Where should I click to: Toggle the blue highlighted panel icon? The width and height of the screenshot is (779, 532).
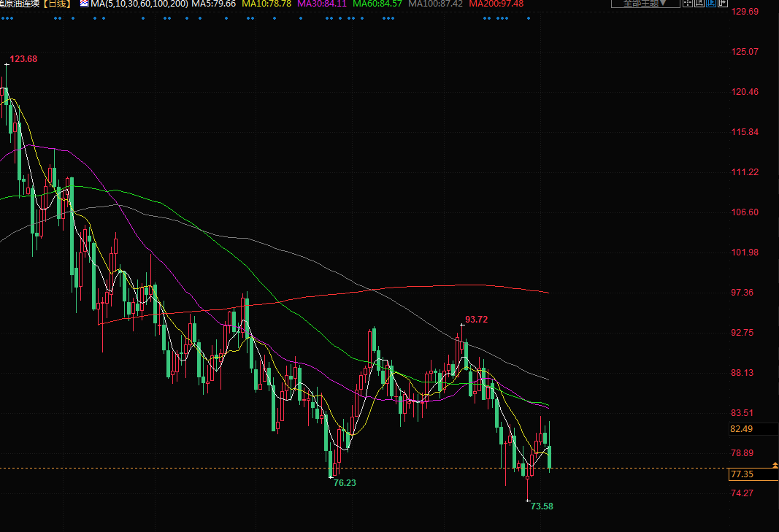tap(711, 4)
